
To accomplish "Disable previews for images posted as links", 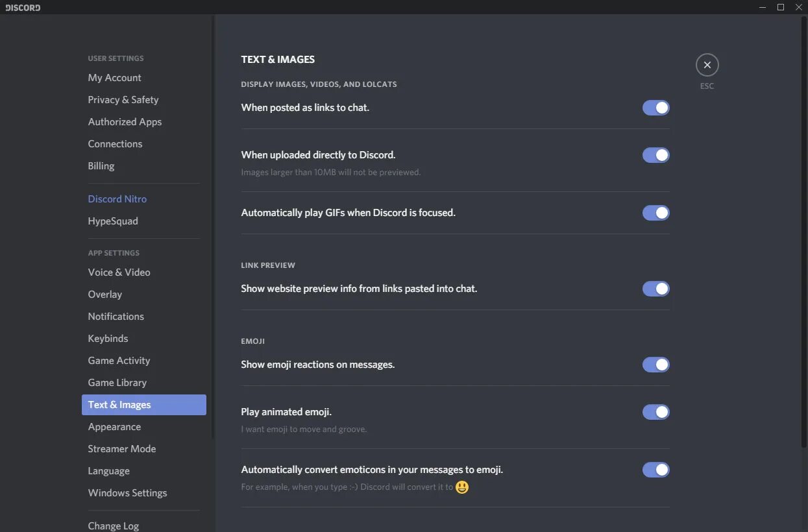I will [655, 108].
